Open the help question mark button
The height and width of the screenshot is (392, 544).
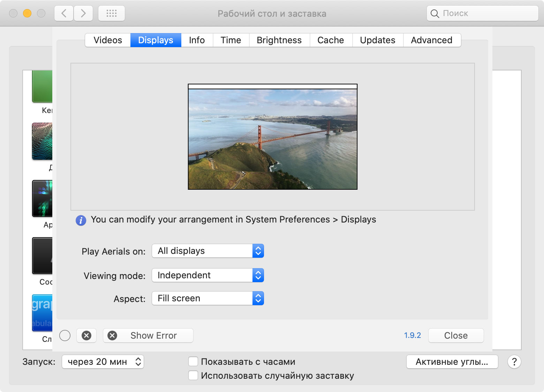point(514,362)
